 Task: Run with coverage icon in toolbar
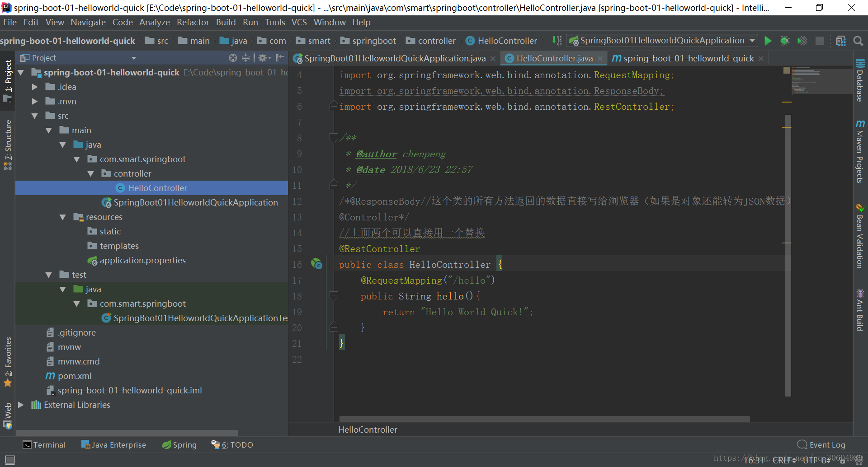[x=802, y=41]
